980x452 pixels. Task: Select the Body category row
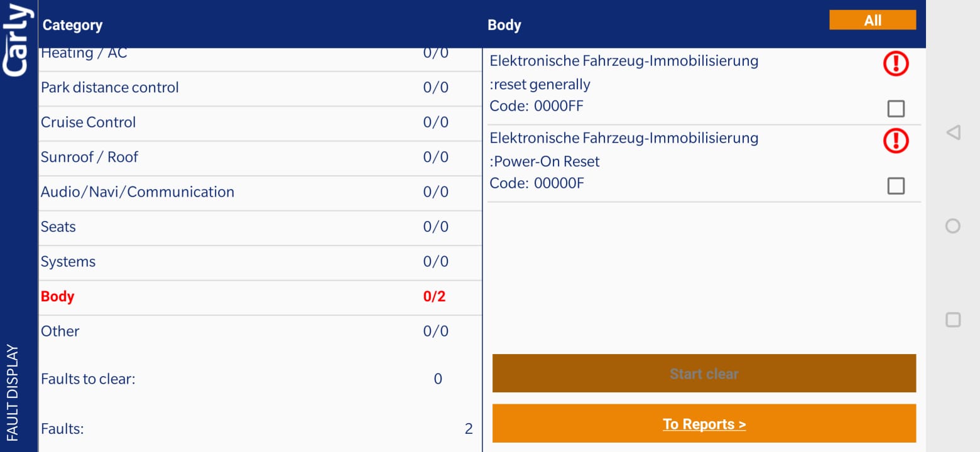coord(260,297)
